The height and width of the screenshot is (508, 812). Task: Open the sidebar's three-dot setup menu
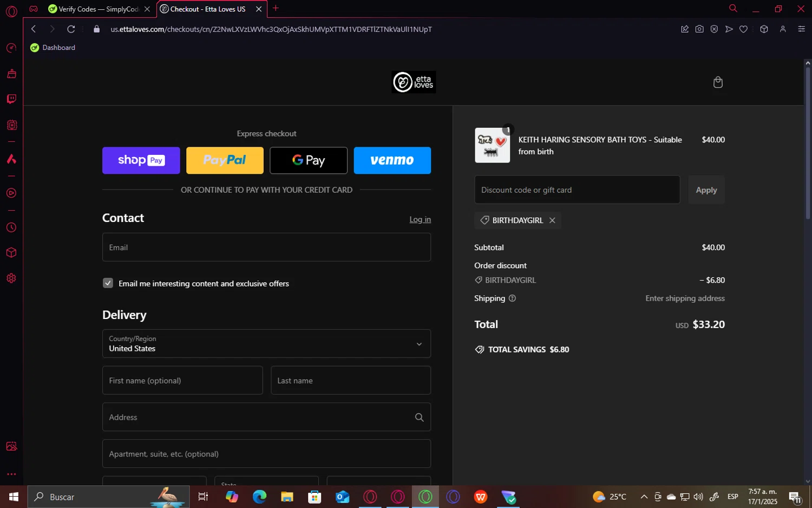click(x=11, y=474)
